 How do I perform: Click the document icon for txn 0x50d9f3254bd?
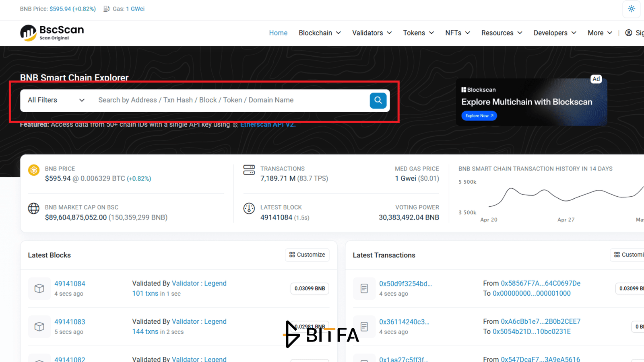tap(364, 288)
